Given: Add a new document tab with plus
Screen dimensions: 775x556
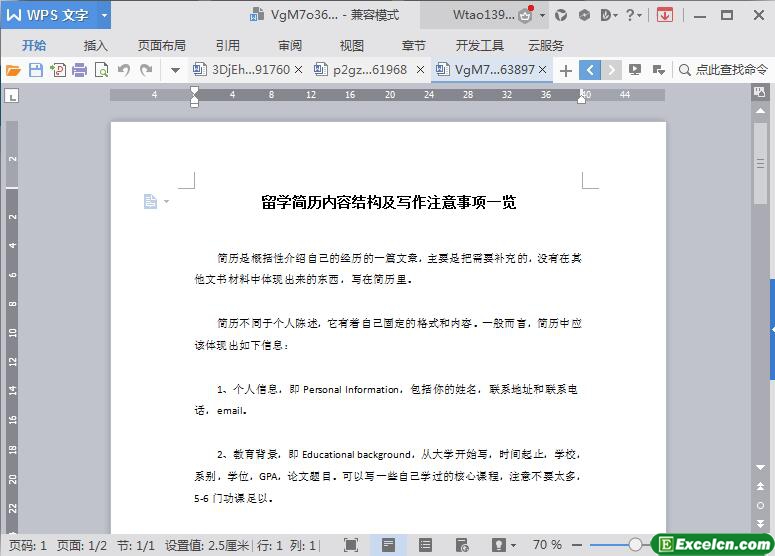Looking at the screenshot, I should click(565, 71).
